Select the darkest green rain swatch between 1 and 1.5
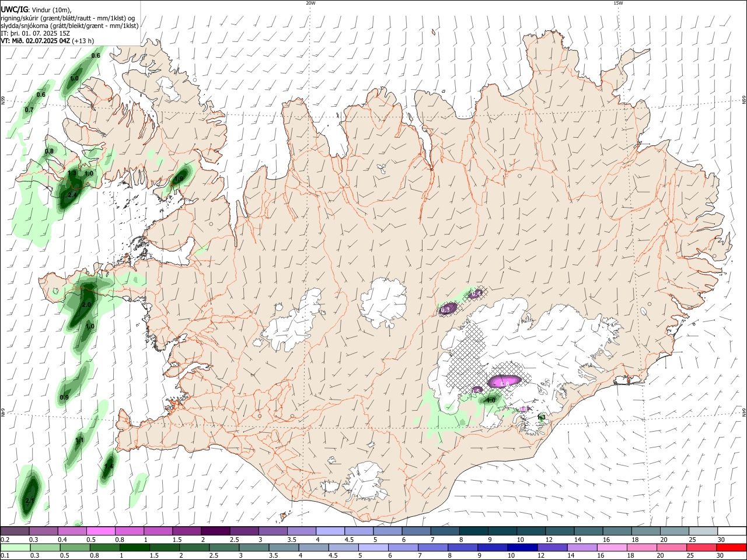Image resolution: width=747 pixels, height=560 pixels. pyautogui.click(x=135, y=547)
